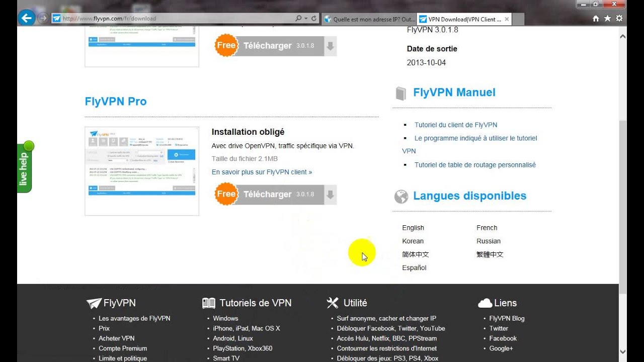Open 'Accès Hulu, Netflix, BBC, PPStream' link
The width and height of the screenshot is (644, 362).
point(387,338)
